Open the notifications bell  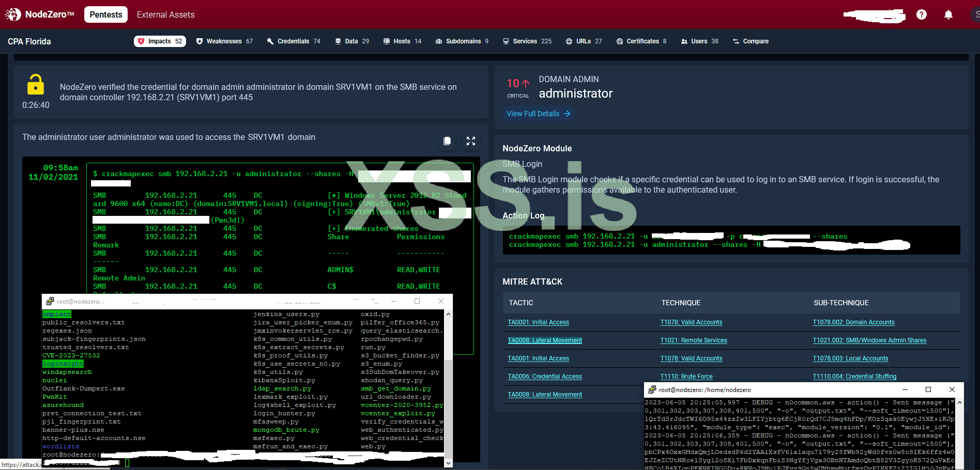948,14
